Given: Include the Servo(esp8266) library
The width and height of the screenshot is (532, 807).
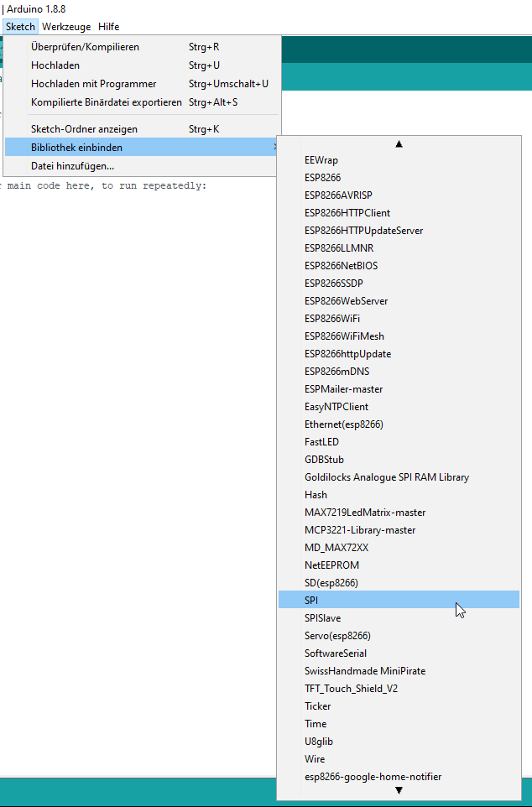Looking at the screenshot, I should 399,635.
